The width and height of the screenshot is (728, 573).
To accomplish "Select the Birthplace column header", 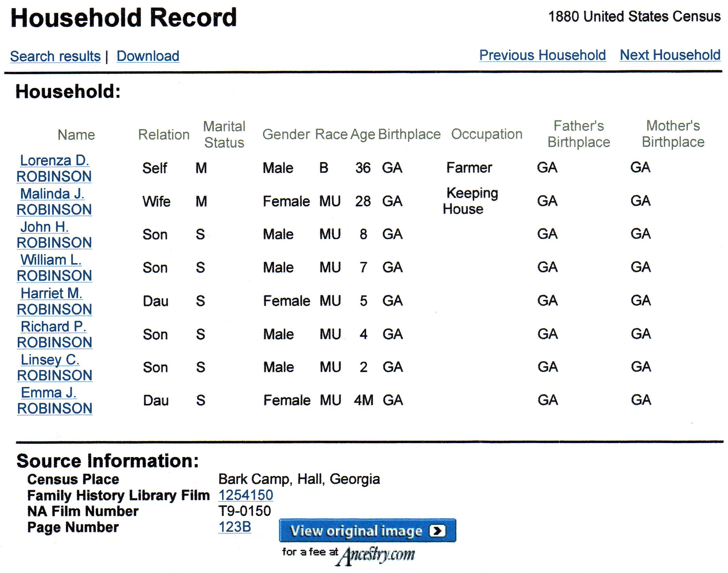I will tap(409, 134).
